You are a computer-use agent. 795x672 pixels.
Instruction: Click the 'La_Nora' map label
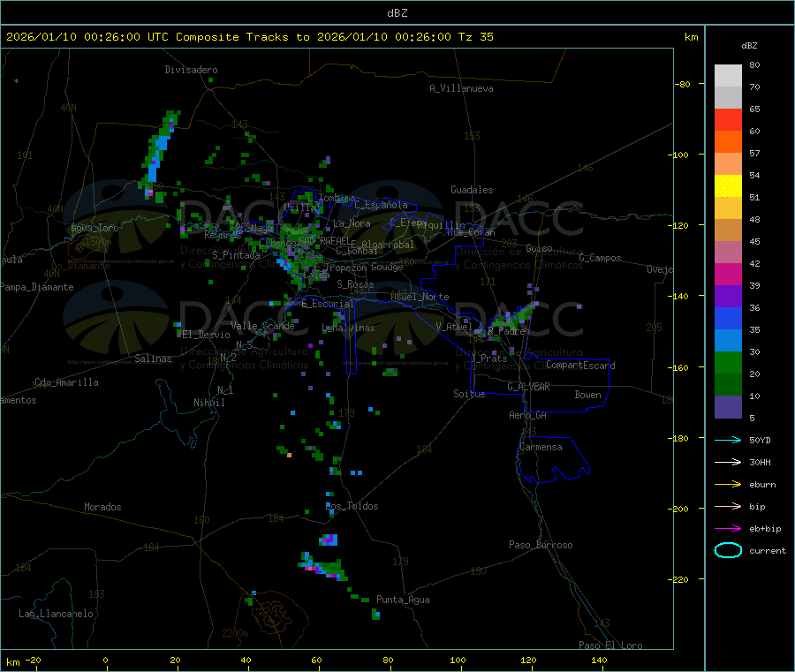(352, 223)
